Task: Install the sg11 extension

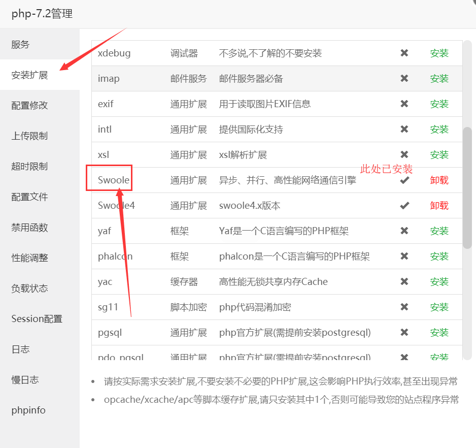Action: pos(439,307)
